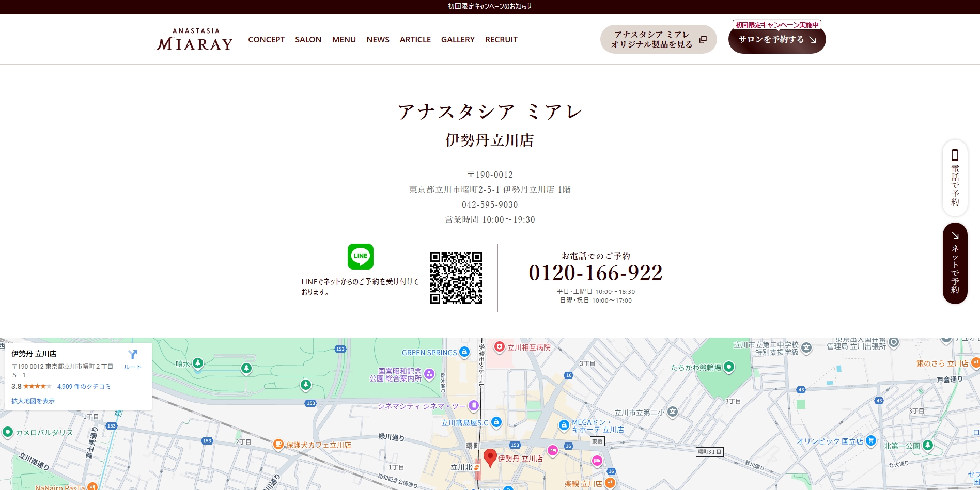Image resolution: width=980 pixels, height=490 pixels.
Task: Click the 立川髙島屋S.C shopping icon on map
Action: coord(496,422)
